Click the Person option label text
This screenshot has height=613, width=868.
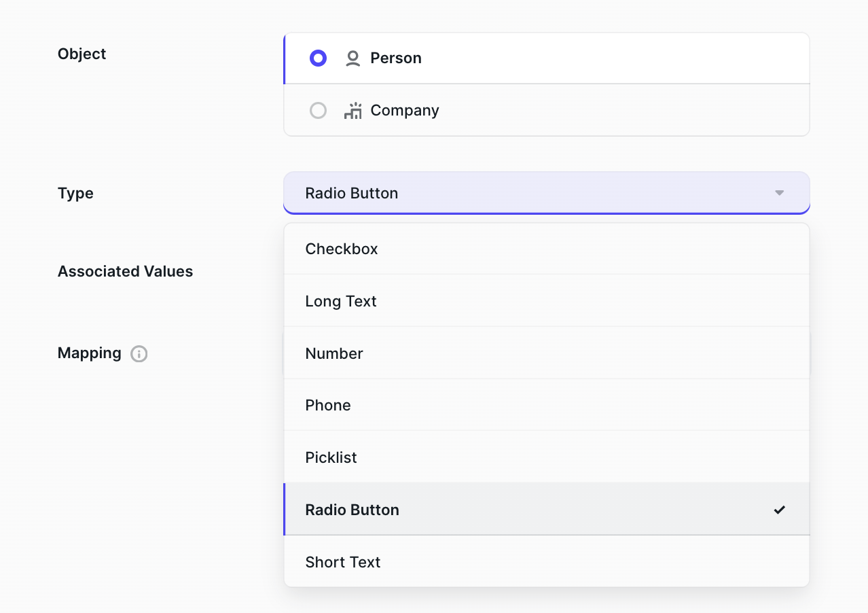(x=396, y=58)
